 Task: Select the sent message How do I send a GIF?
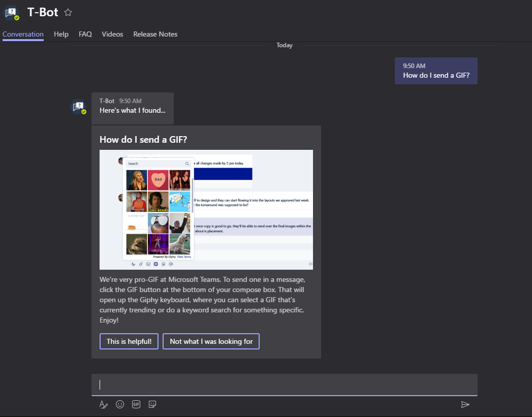pos(436,71)
